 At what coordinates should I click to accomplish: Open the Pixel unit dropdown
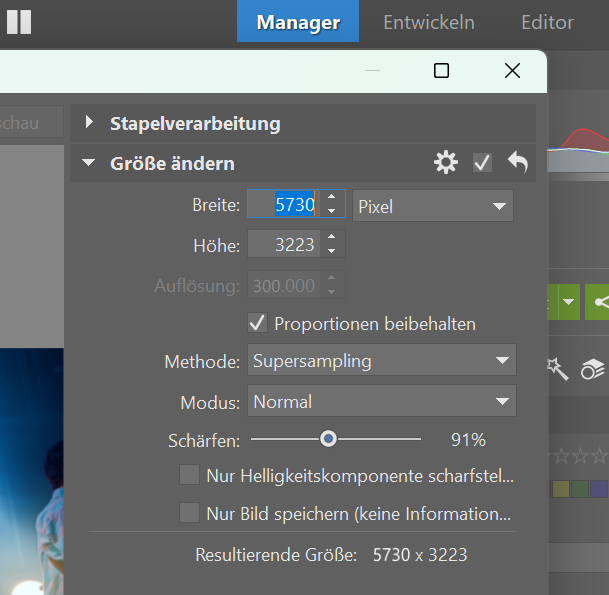tap(433, 206)
